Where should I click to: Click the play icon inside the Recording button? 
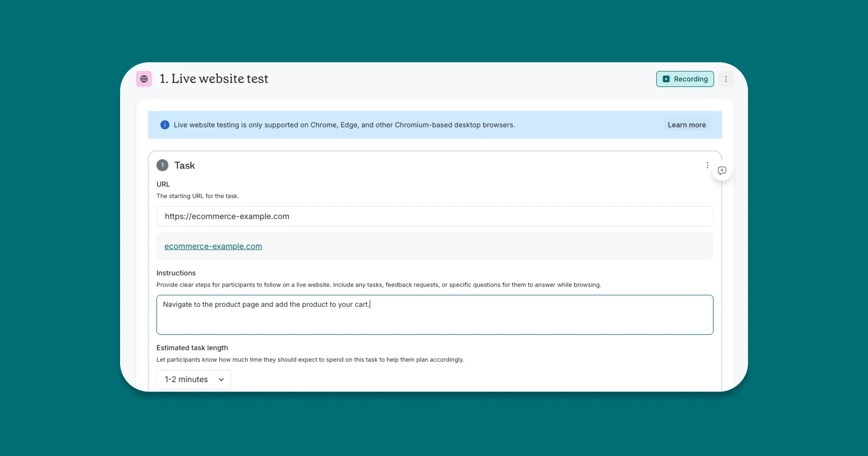[666, 79]
